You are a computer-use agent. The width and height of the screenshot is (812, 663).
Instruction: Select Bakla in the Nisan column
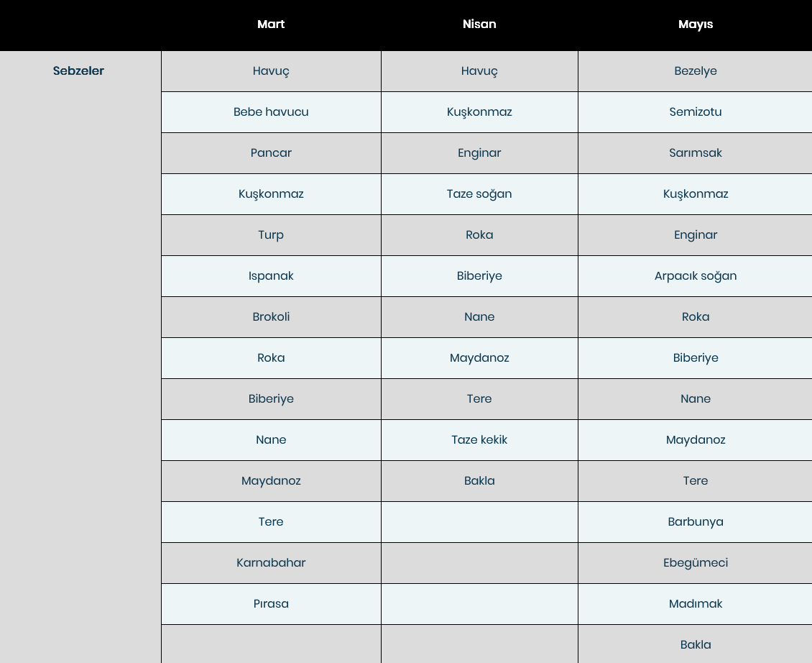click(479, 480)
